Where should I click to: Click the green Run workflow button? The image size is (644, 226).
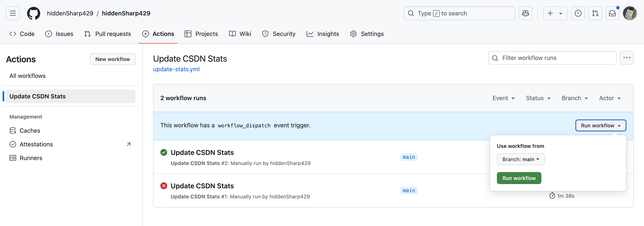tap(519, 178)
